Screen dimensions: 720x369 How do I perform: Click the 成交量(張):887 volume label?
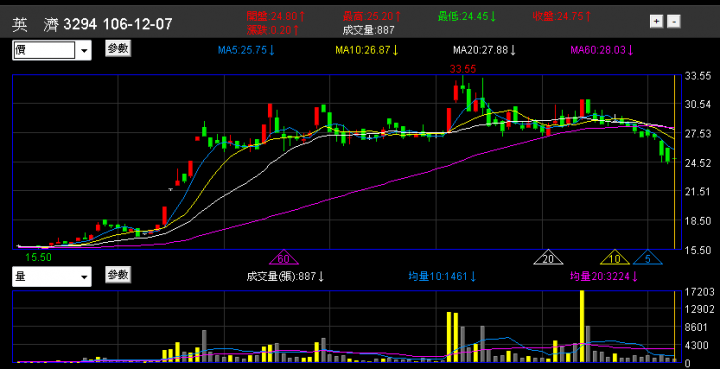pyautogui.click(x=286, y=277)
